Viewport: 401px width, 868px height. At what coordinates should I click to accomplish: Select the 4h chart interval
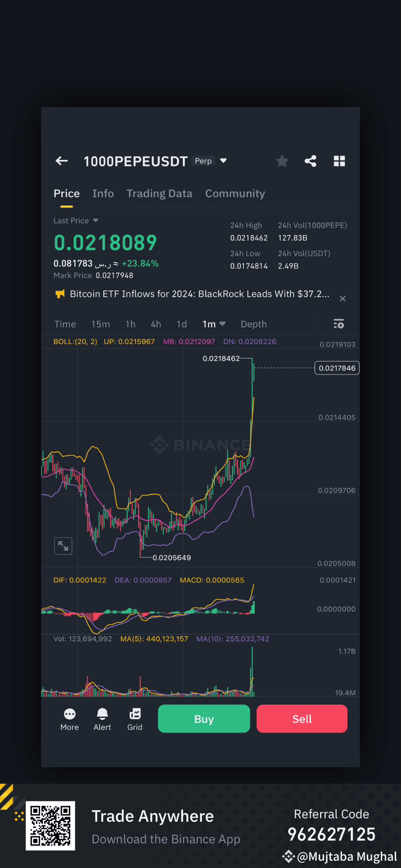(x=156, y=324)
